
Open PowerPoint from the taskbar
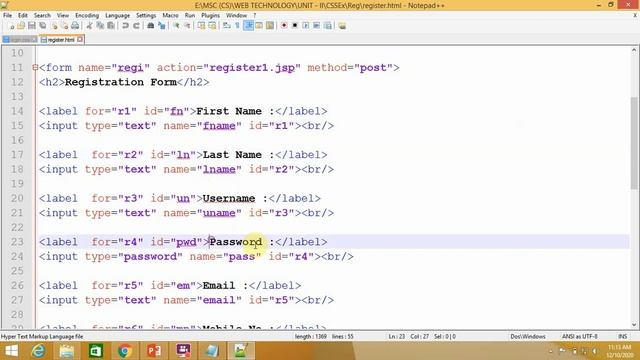tap(154, 351)
